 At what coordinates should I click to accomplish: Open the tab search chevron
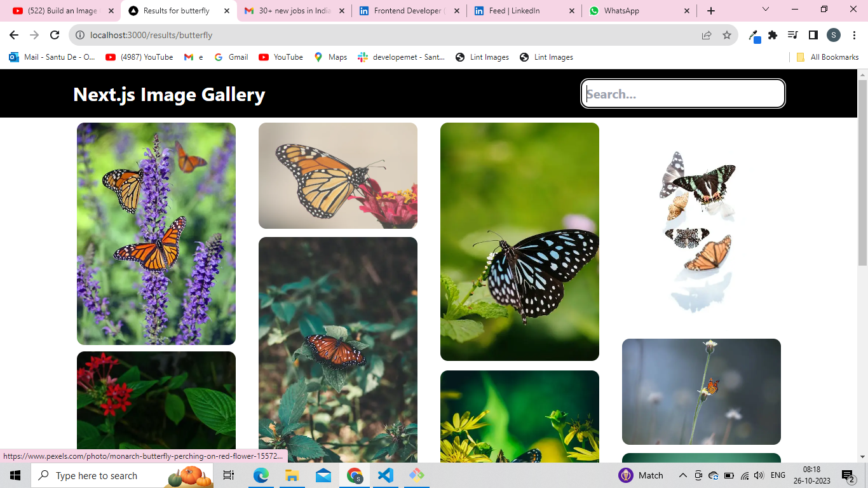[765, 10]
